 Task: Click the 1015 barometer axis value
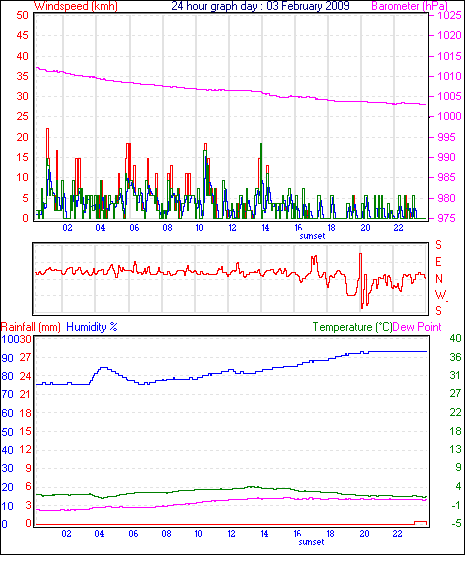(x=449, y=56)
